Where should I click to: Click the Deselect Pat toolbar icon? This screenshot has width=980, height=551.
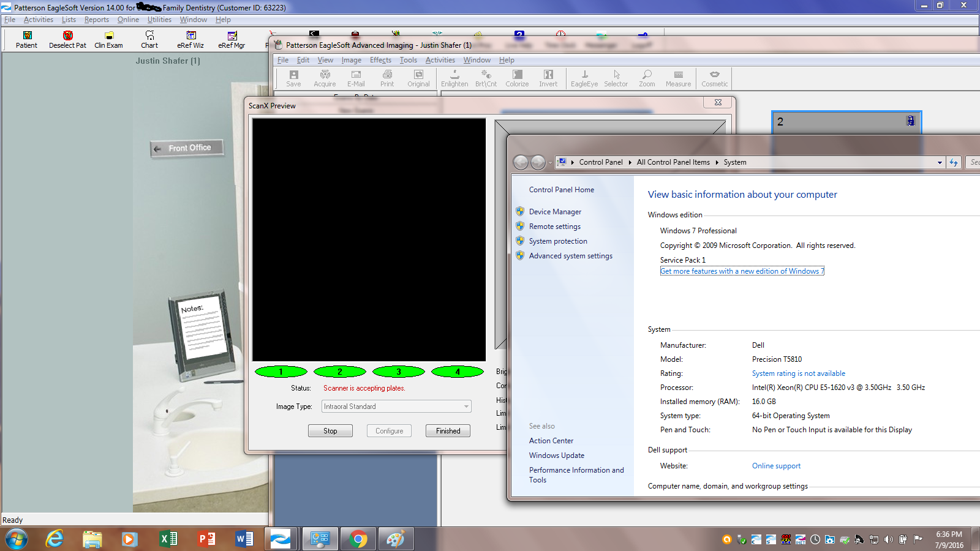click(67, 40)
